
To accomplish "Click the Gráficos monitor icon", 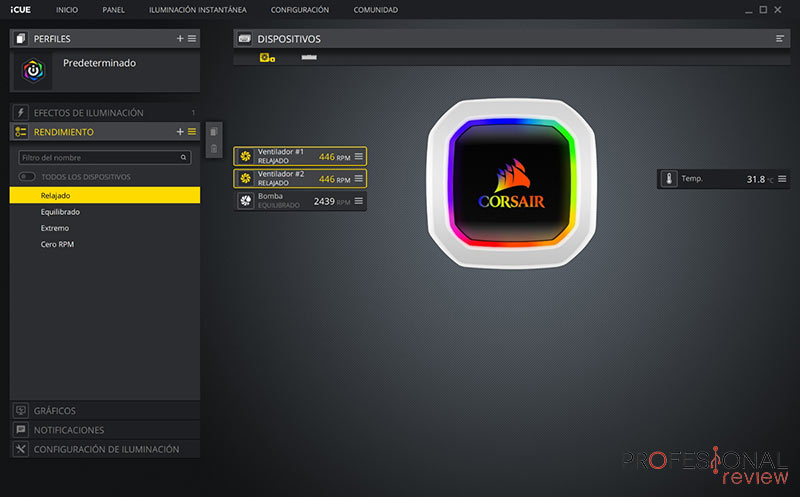I will [x=20, y=411].
